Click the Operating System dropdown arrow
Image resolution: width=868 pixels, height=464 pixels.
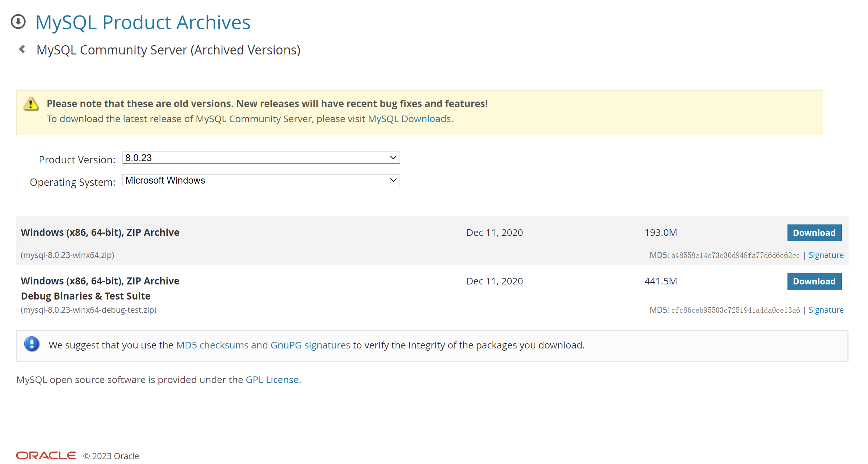[x=393, y=180]
